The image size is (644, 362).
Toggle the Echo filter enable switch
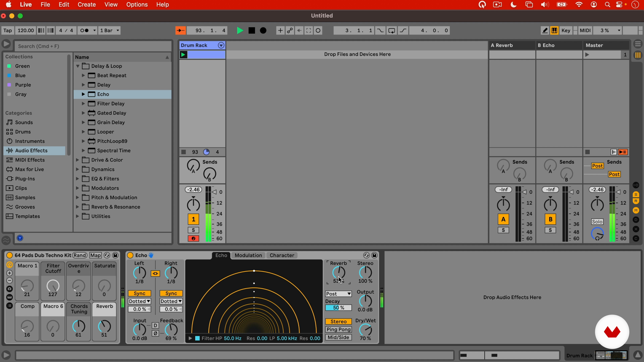pos(197,338)
